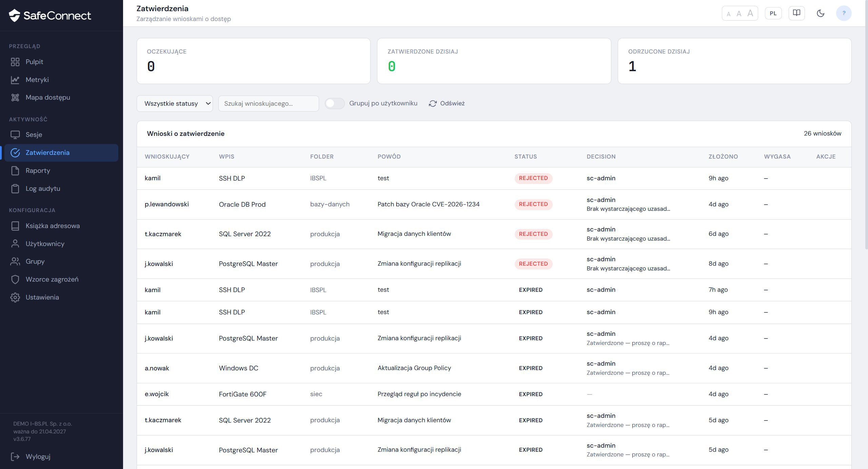This screenshot has height=469, width=868.
Task: Switch to dark mode with moon icon
Action: click(821, 13)
